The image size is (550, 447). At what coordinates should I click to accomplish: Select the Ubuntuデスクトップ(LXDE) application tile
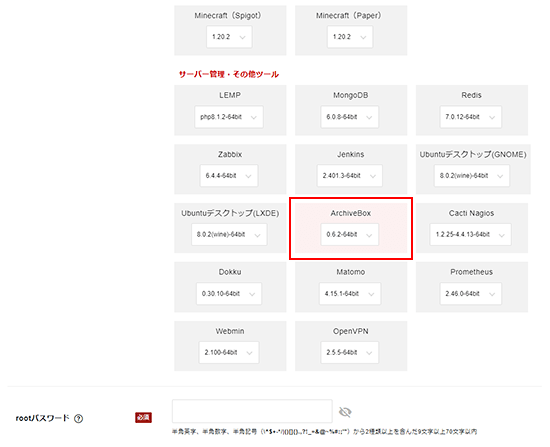(230, 228)
